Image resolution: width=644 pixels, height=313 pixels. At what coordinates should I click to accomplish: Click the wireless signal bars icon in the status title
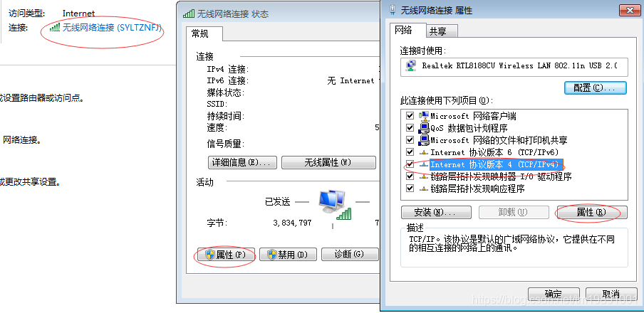click(x=189, y=14)
